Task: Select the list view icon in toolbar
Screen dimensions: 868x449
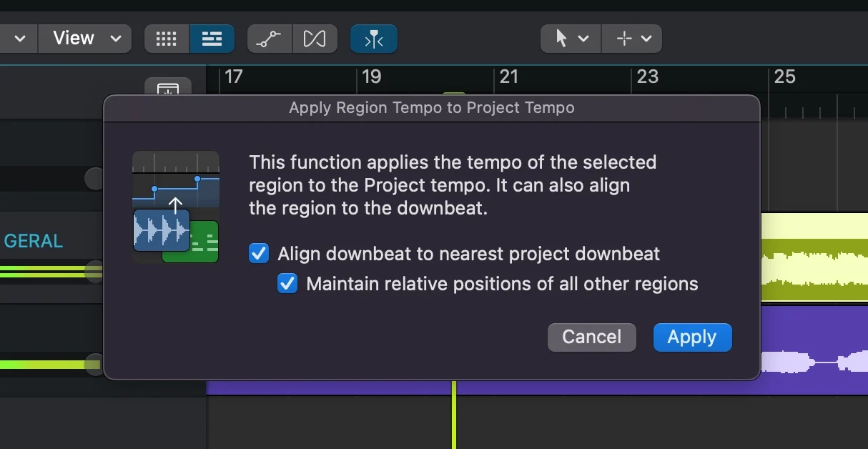Action: (x=212, y=39)
